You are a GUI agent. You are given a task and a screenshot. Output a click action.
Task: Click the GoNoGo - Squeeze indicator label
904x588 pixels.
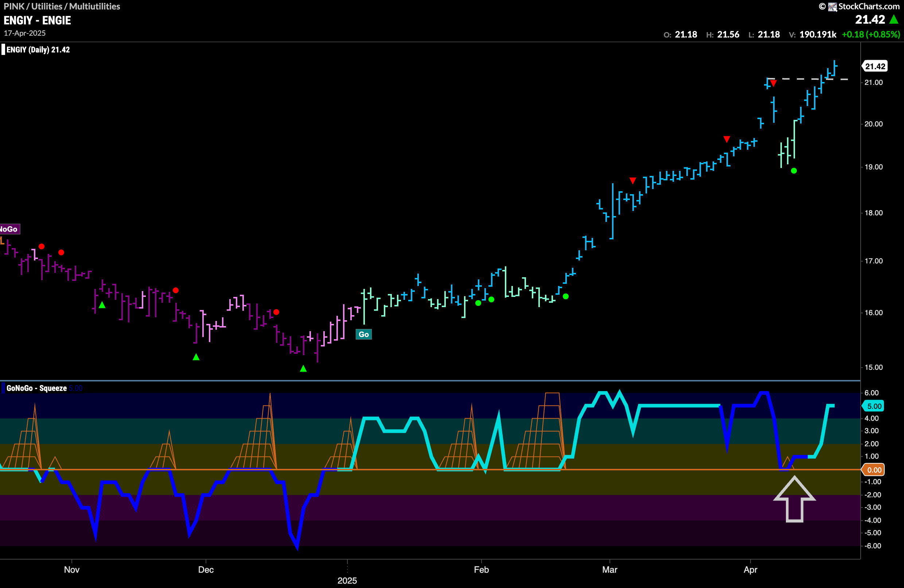pos(36,388)
